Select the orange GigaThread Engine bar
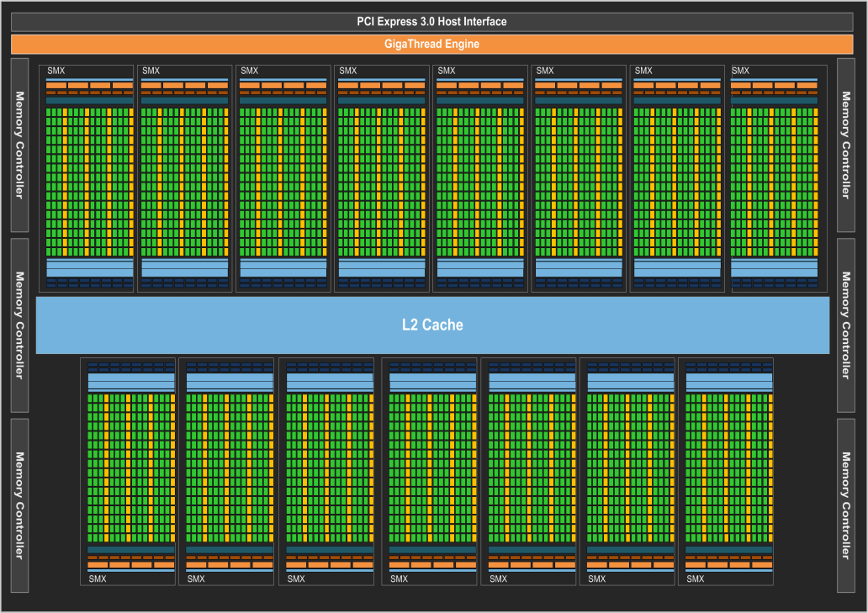The image size is (868, 613). [x=432, y=44]
